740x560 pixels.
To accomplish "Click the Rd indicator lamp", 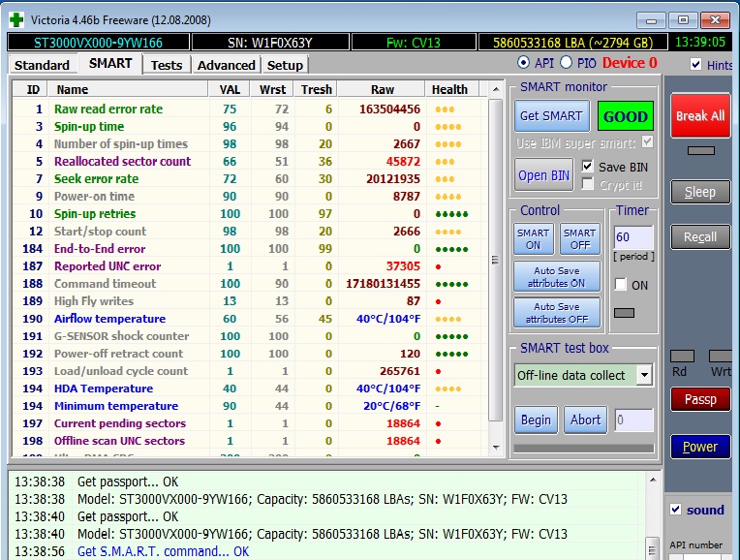I will coord(683,356).
